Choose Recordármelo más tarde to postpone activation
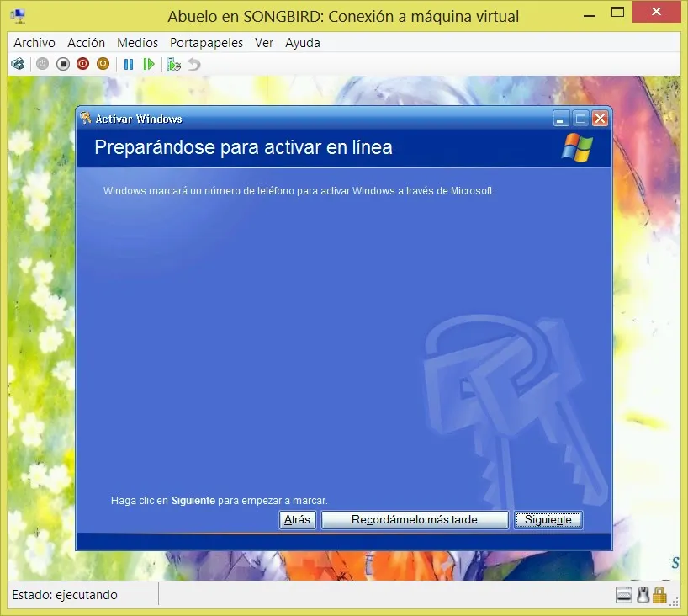This screenshot has width=688, height=616. coord(414,519)
